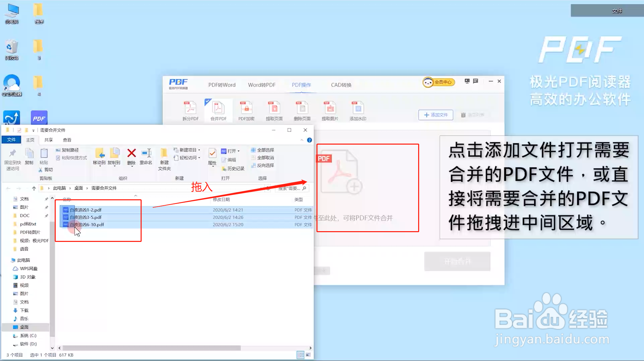Sort by 修改日期 column header

pyautogui.click(x=221, y=199)
